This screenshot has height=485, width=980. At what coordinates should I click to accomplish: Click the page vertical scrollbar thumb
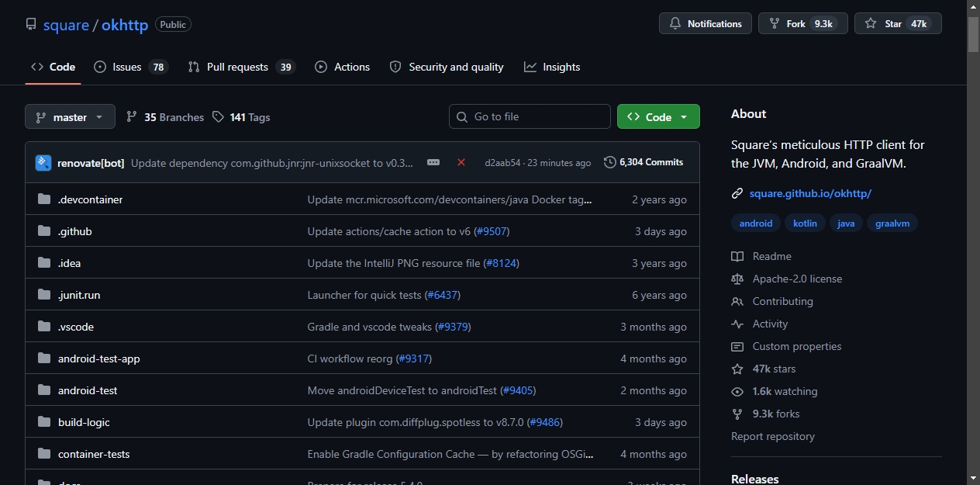pyautogui.click(x=974, y=35)
